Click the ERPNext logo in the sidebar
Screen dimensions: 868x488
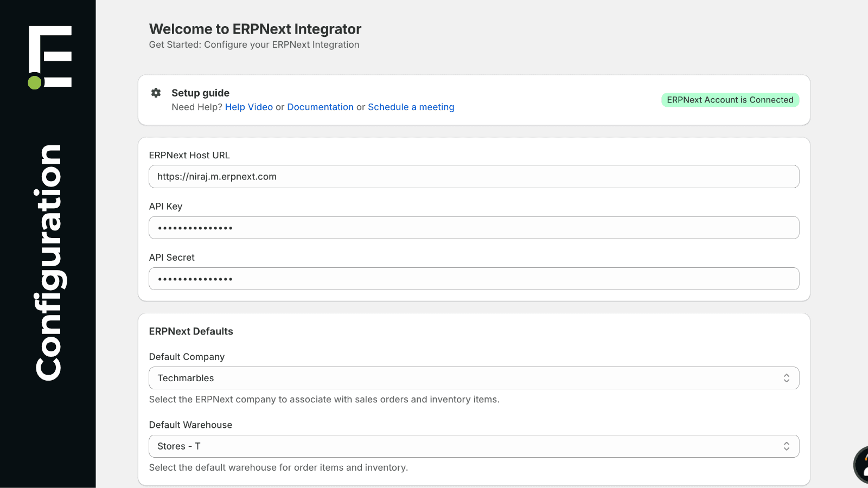tap(50, 56)
